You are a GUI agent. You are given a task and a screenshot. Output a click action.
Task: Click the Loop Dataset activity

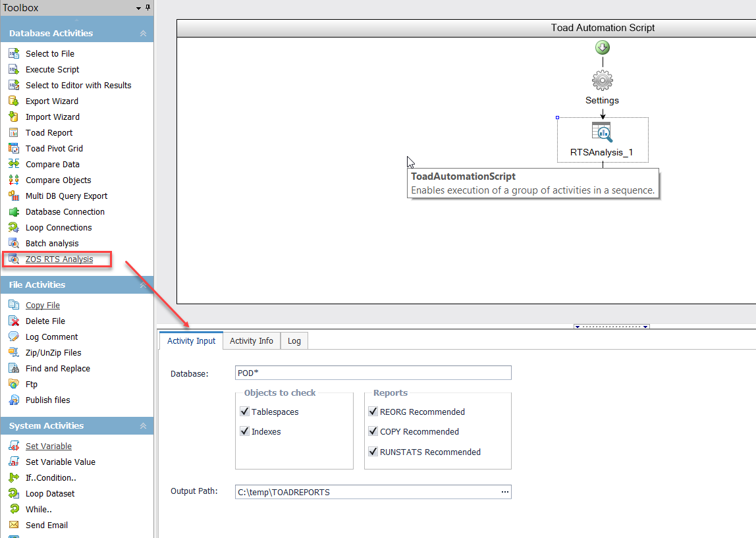click(x=50, y=494)
